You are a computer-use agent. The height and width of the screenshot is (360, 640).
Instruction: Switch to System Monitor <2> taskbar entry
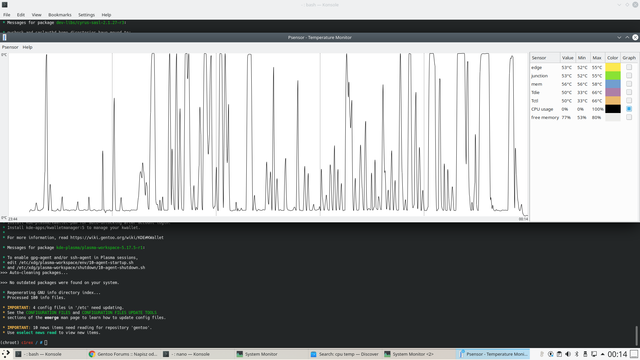point(419,354)
